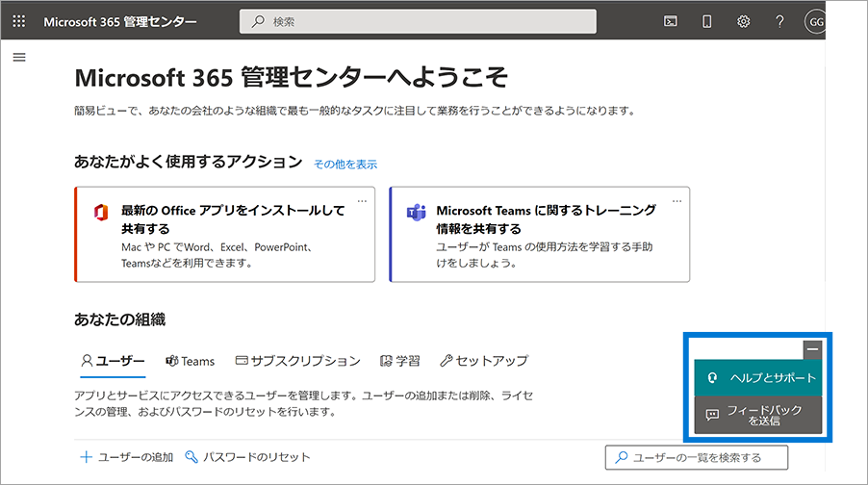
Task: Open the Office アプリをインストール card
Action: click(x=225, y=234)
